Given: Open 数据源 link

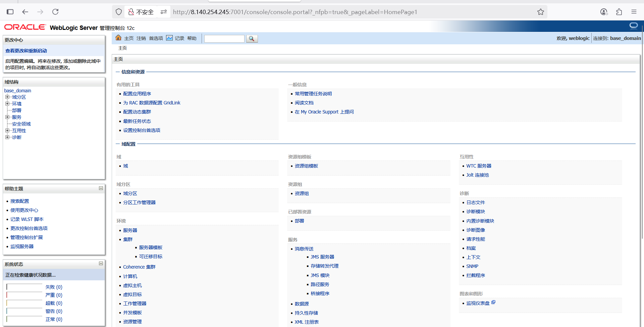Looking at the screenshot, I should tap(302, 304).
